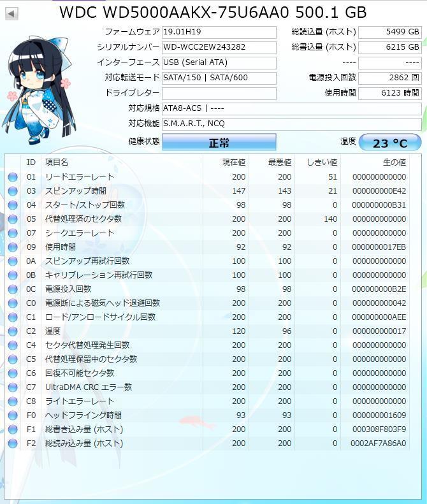Select the UltraDMA CRC エラー数 attribute name
The width and height of the screenshot is (427, 504).
click(89, 387)
